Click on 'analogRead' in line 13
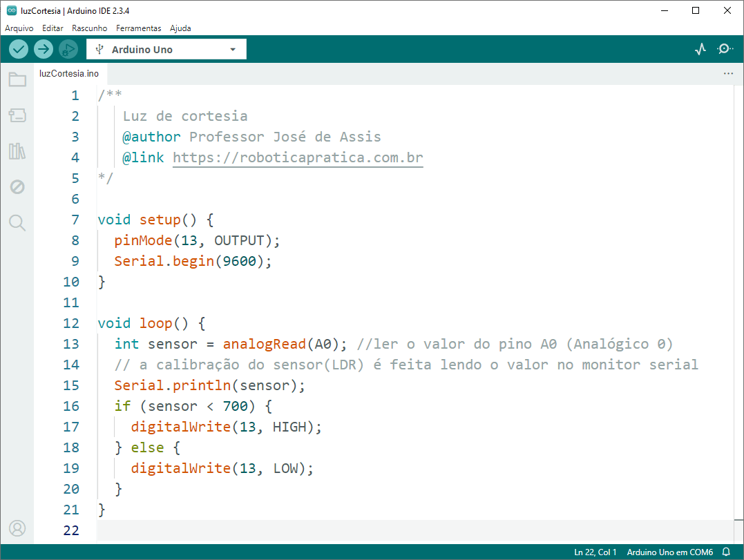Viewport: 744px width, 560px height. click(x=265, y=345)
